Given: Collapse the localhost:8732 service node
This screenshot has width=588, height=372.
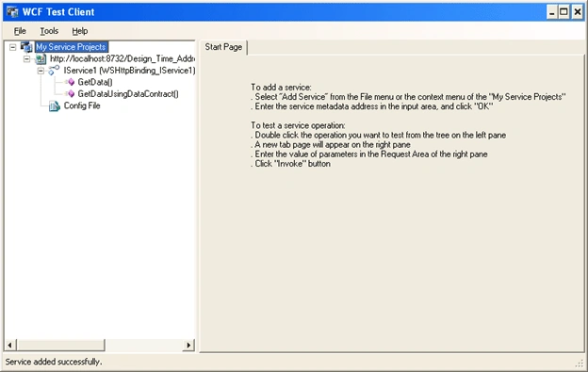Looking at the screenshot, I should pos(26,58).
